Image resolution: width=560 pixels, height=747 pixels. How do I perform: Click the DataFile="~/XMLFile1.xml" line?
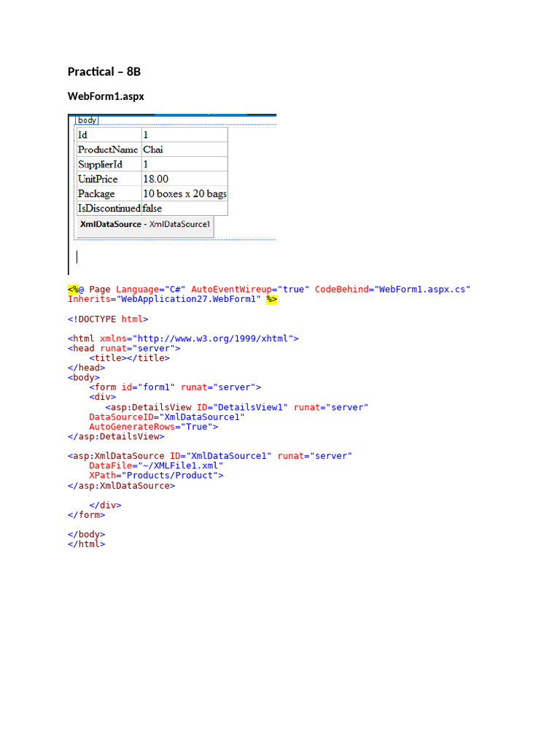(x=156, y=466)
